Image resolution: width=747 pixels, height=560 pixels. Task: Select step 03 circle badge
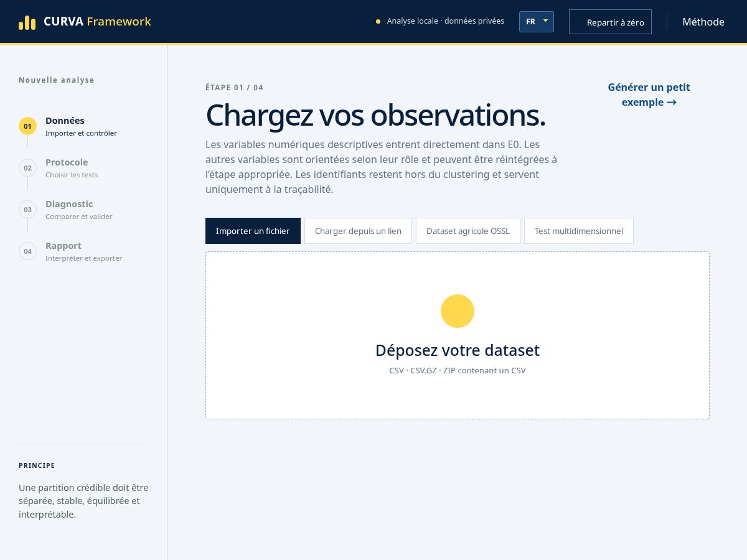coord(27,210)
